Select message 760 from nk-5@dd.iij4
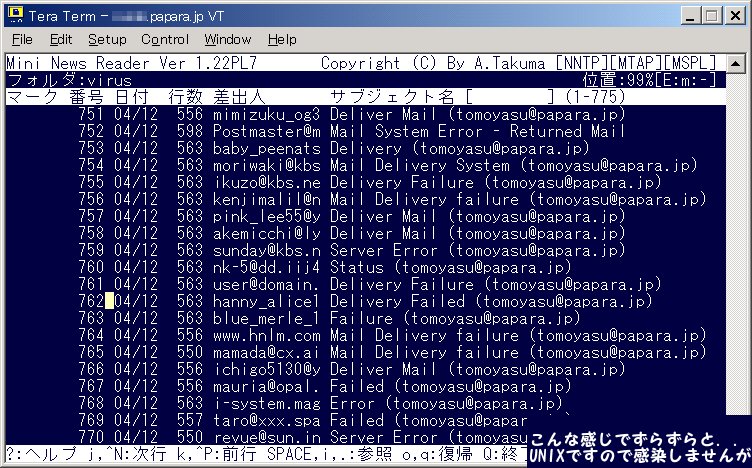 [325, 267]
